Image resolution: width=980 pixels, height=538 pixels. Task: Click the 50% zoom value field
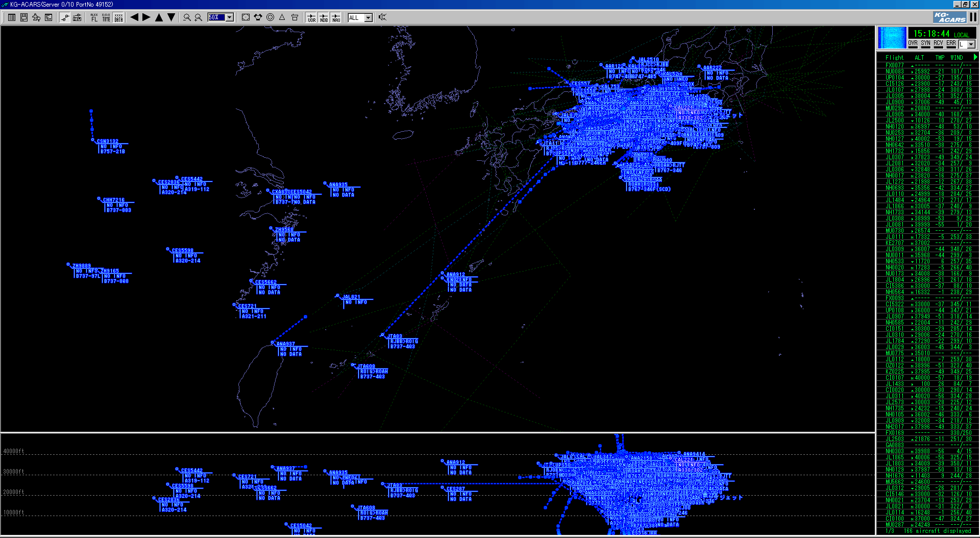click(216, 17)
